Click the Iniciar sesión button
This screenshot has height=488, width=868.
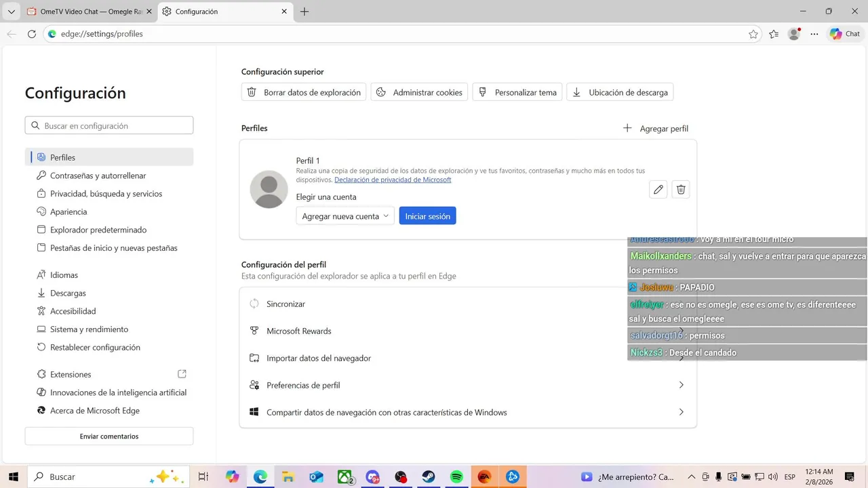point(427,216)
